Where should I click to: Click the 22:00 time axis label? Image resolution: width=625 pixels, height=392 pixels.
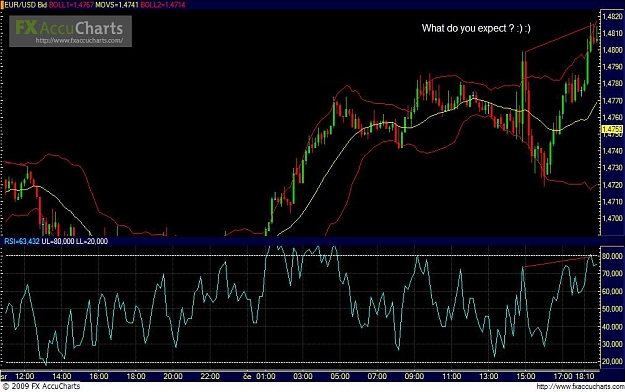(210, 376)
